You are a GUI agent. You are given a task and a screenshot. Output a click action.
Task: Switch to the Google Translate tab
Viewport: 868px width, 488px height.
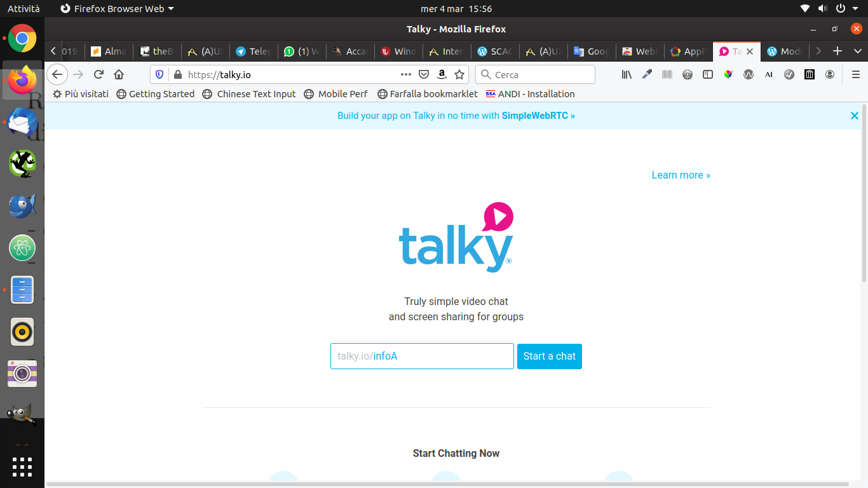tap(591, 51)
